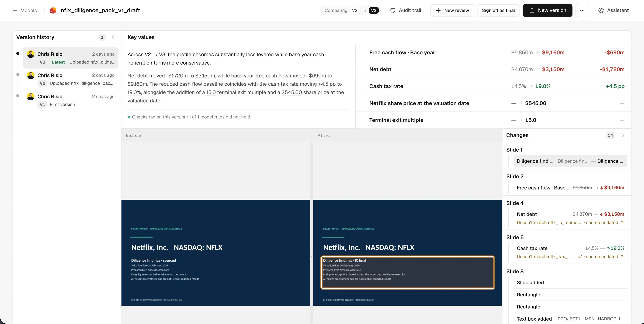Click Chris Risio avatar on V1 entry
This screenshot has width=644, height=324.
click(31, 96)
